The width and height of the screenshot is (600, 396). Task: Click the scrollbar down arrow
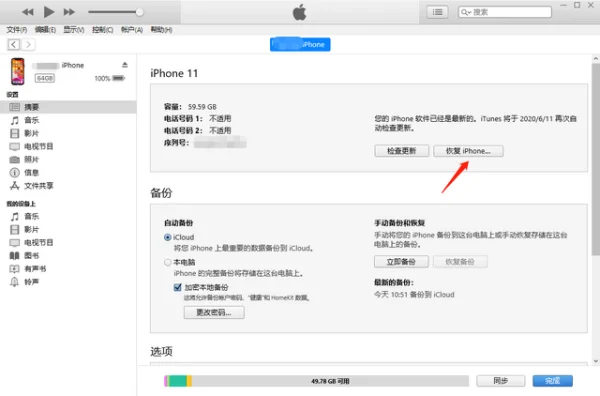[595, 361]
